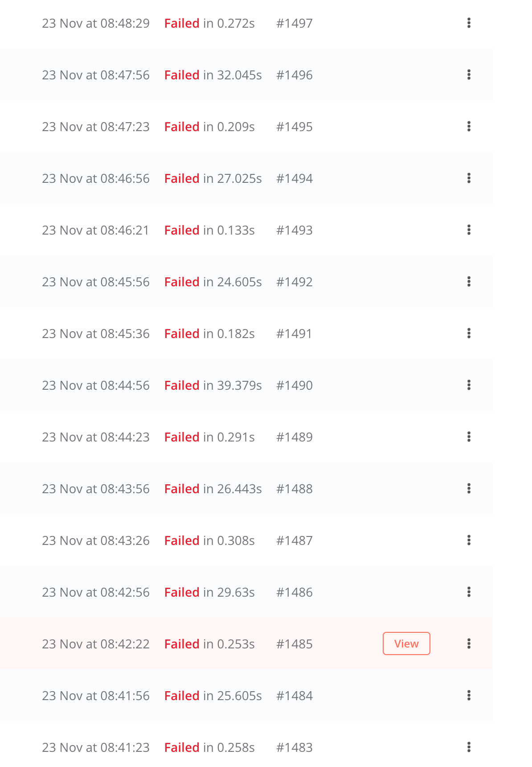
Task: Click the run number #1493
Action: (294, 230)
